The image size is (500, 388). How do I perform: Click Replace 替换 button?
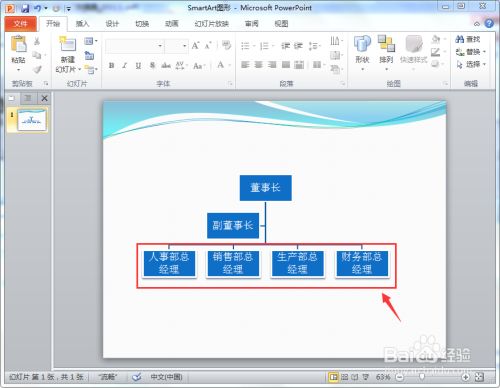pos(470,52)
